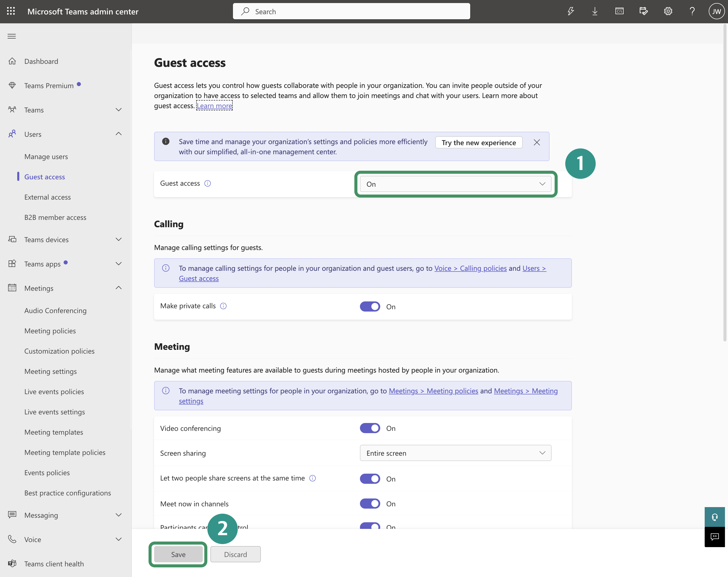This screenshot has height=577, width=728.
Task: Open Customization policies in sidebar
Action: point(59,351)
